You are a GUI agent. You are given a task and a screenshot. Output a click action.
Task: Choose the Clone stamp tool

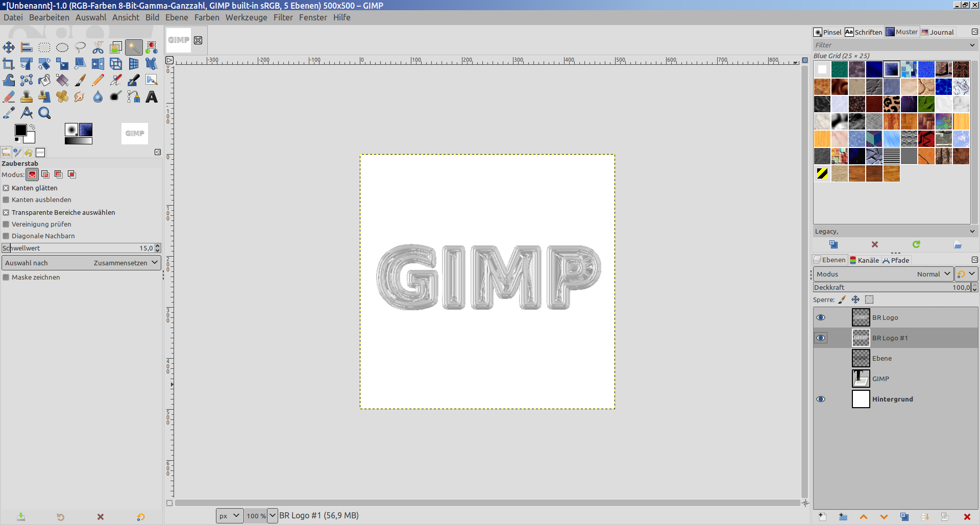(27, 96)
